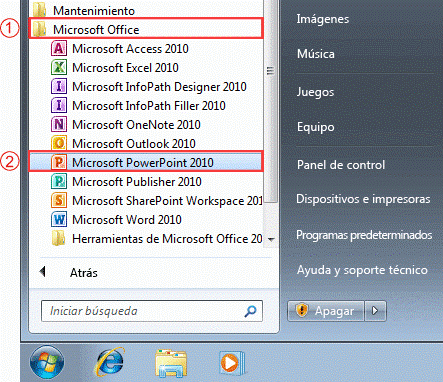Click the SharePoint Workspace icon
The height and width of the screenshot is (382, 443).
coord(59,201)
